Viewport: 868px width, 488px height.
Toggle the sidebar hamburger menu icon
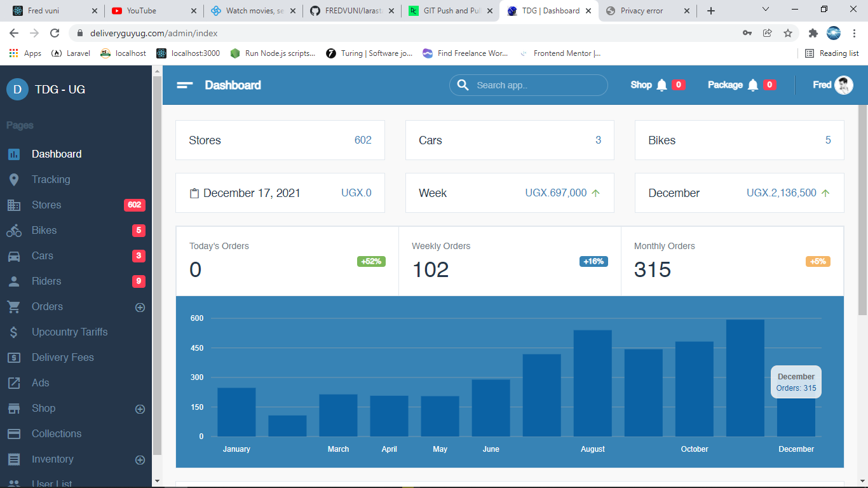(x=185, y=85)
